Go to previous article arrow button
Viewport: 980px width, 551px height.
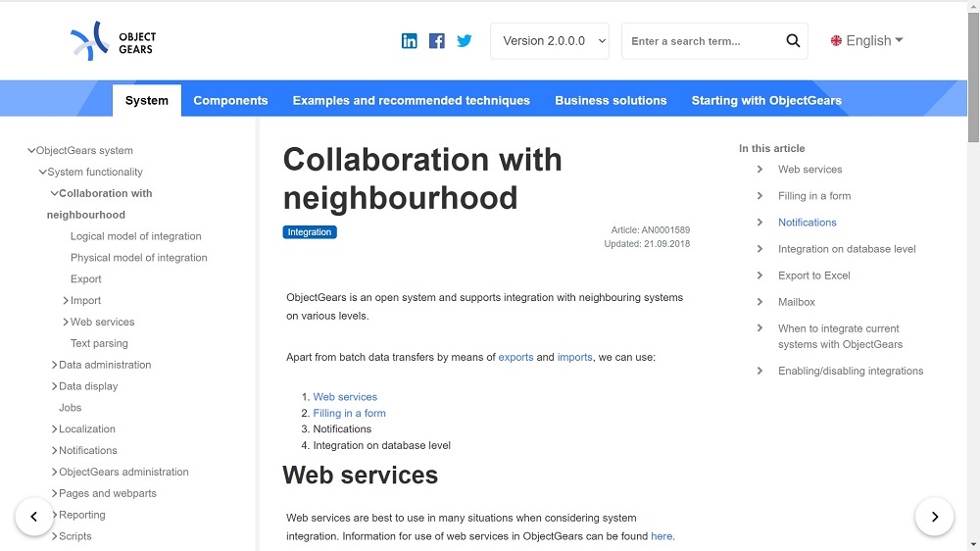click(34, 517)
